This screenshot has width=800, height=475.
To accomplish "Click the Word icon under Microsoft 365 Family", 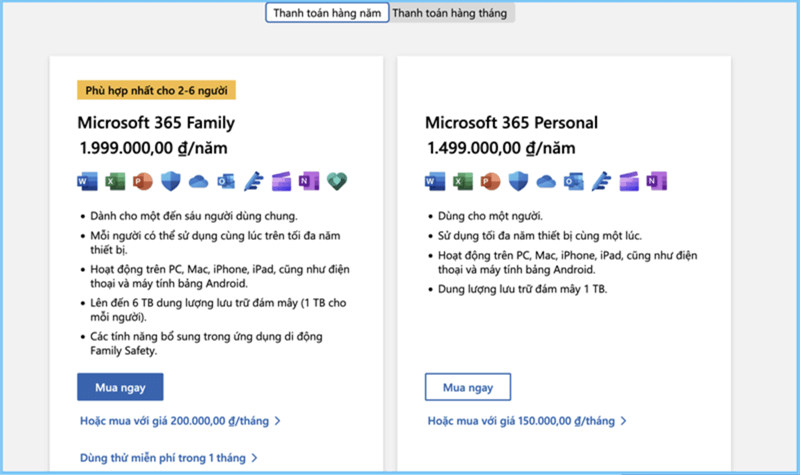I will [88, 181].
